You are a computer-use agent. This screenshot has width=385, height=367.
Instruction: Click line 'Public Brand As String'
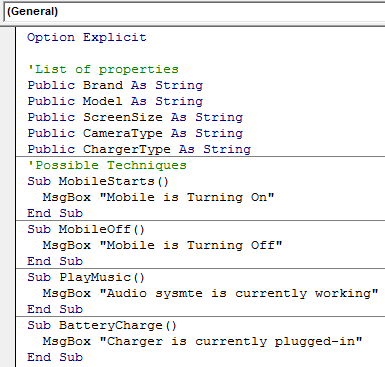pyautogui.click(x=115, y=85)
